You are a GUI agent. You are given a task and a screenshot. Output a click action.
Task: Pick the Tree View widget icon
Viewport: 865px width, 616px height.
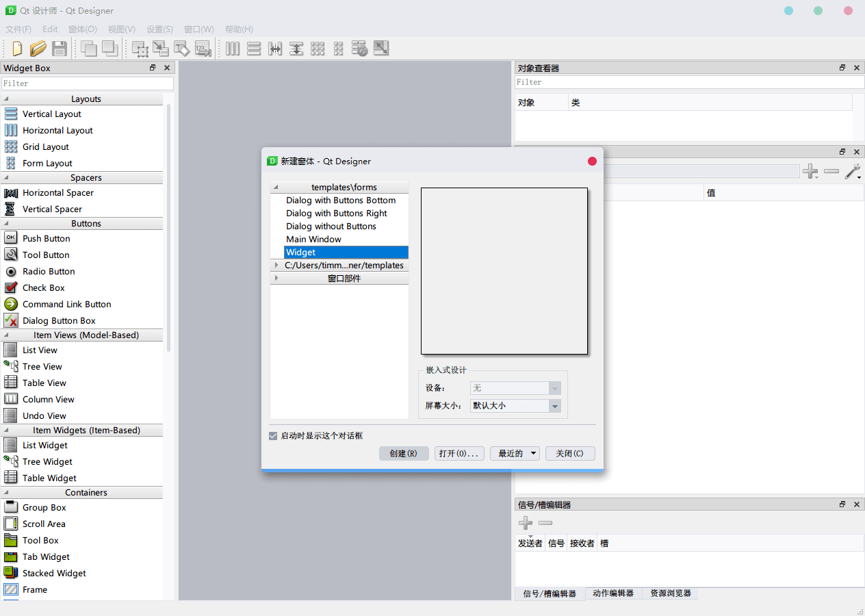coord(11,365)
